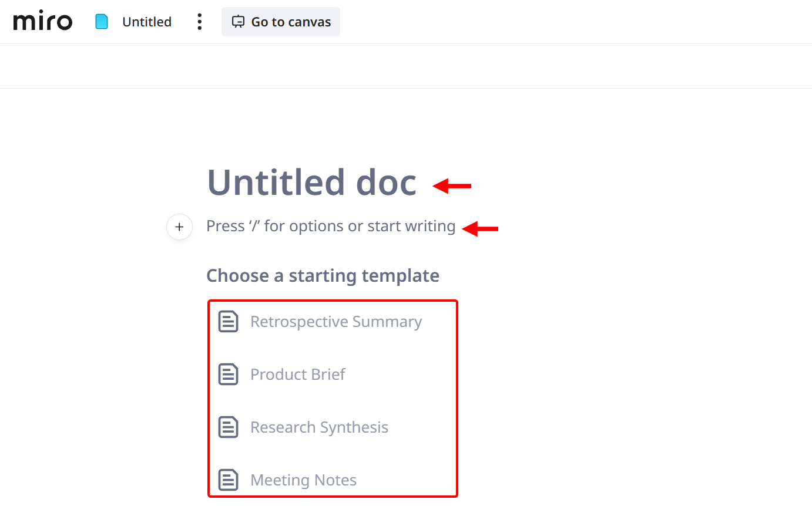
Task: Click the Press '/' line to start writing
Action: [330, 226]
